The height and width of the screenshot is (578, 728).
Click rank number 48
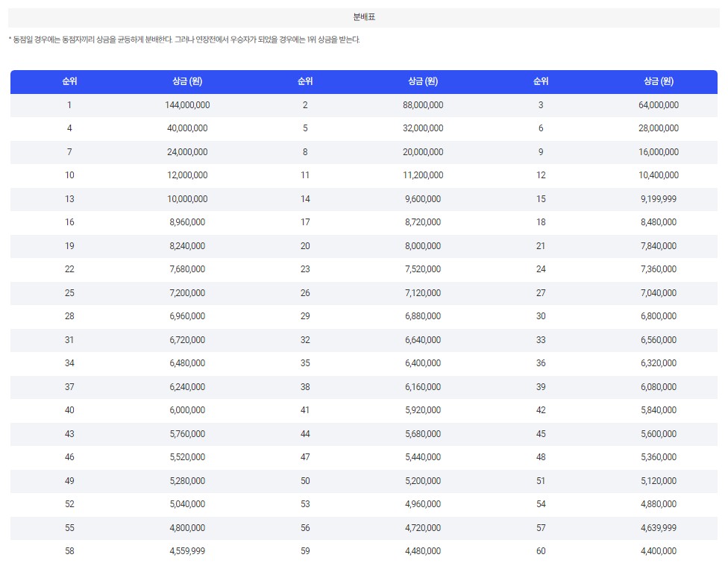pyautogui.click(x=541, y=457)
